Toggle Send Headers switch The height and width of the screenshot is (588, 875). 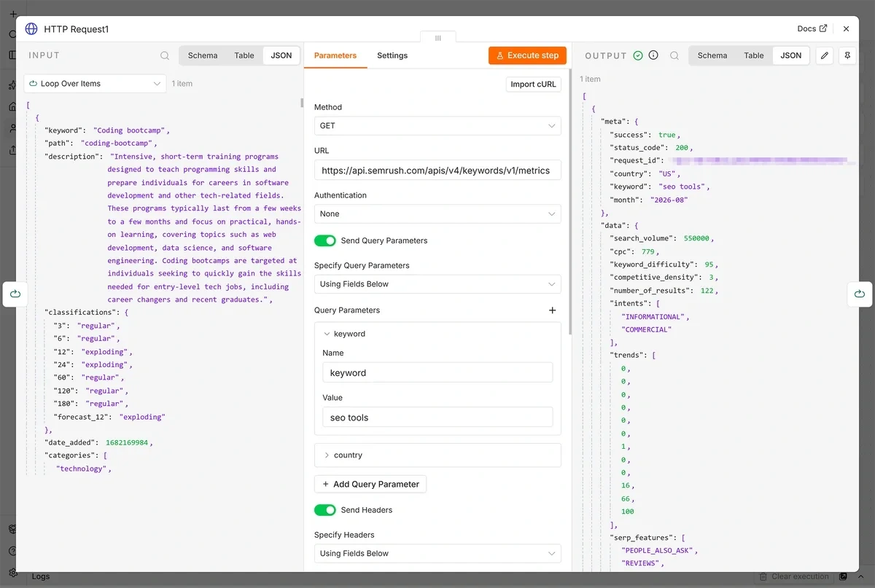coord(325,510)
